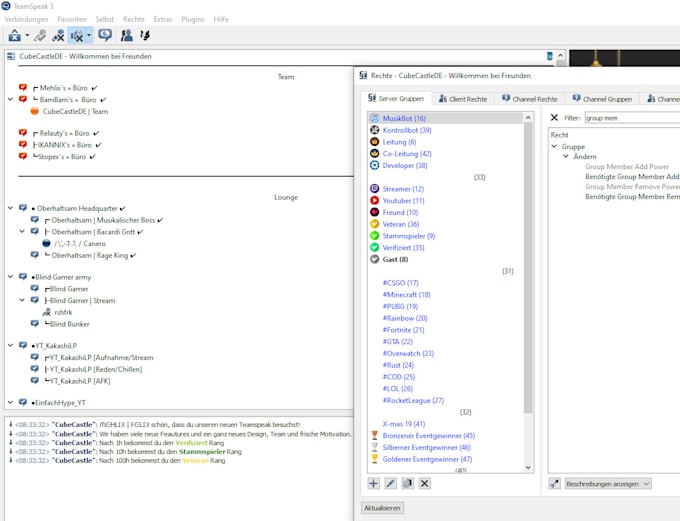Select the MusikBot (16) server group
The height and width of the screenshot is (521, 680).
coord(446,118)
